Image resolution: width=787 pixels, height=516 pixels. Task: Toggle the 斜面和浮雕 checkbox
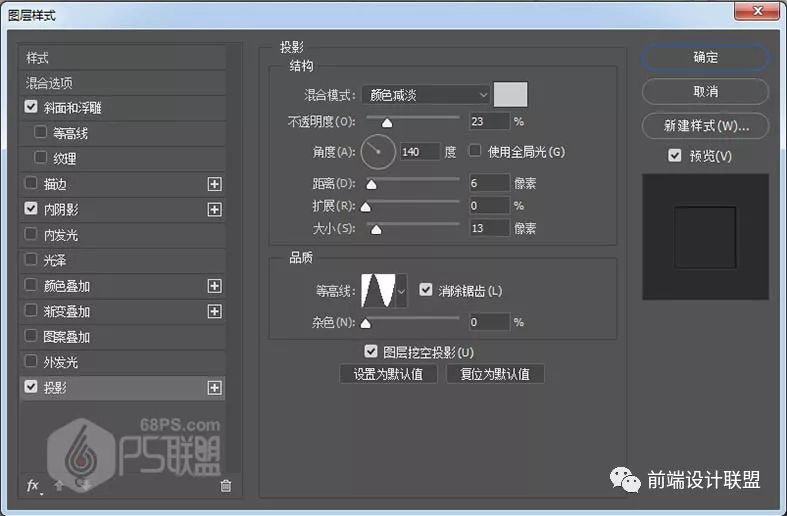click(x=31, y=106)
